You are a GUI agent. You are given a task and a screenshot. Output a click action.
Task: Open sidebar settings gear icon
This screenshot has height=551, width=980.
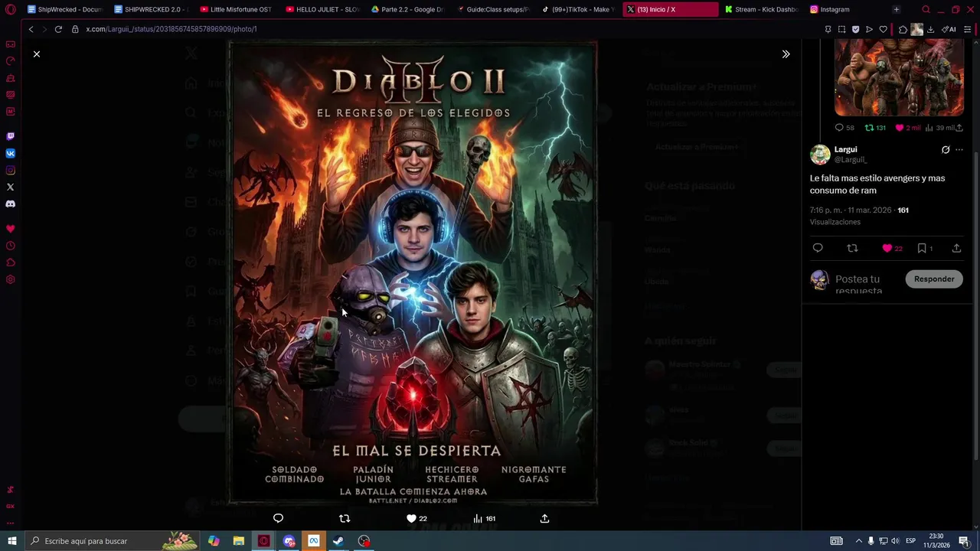(10, 279)
